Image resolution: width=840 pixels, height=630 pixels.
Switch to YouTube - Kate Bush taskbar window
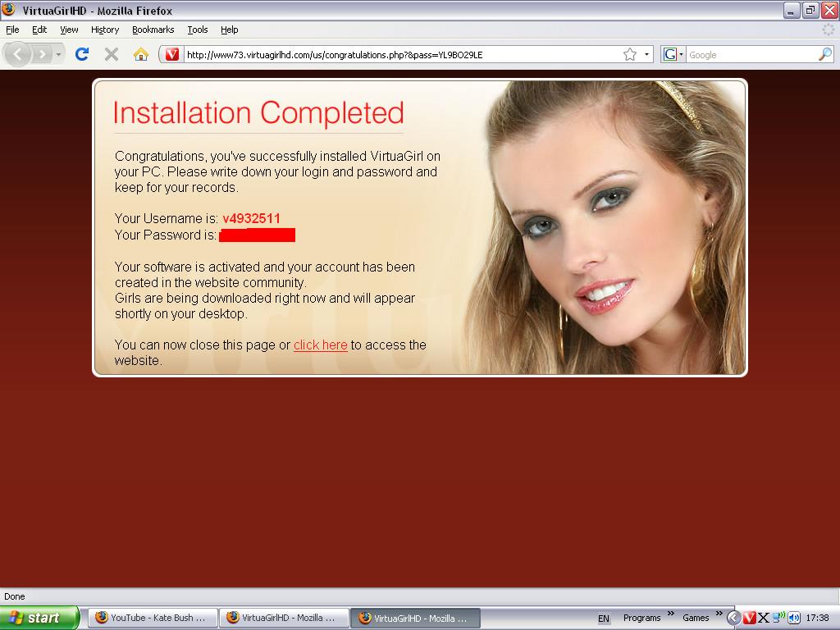[x=153, y=618]
